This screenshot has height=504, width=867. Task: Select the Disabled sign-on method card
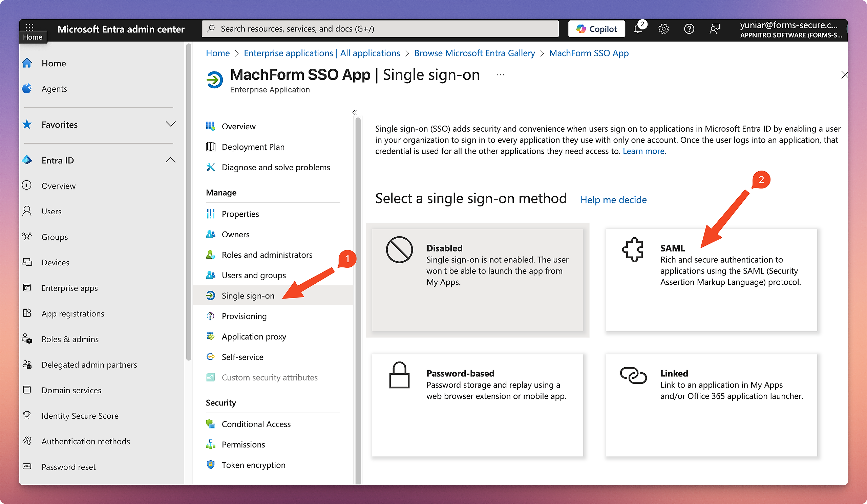pyautogui.click(x=477, y=280)
